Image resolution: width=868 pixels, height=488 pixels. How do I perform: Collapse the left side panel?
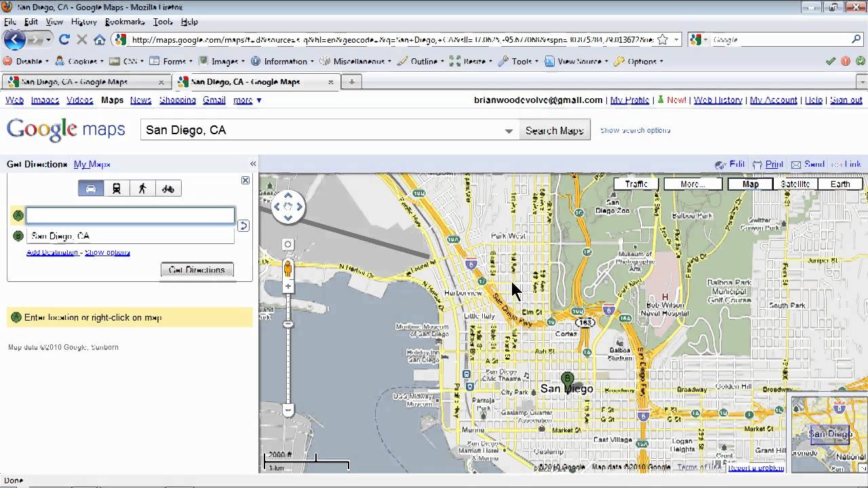[x=253, y=164]
